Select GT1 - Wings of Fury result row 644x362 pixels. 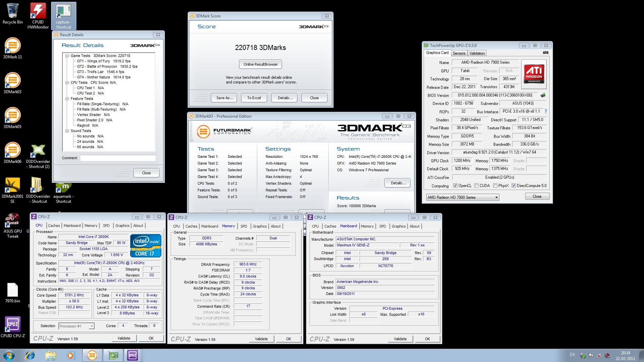[x=104, y=61]
